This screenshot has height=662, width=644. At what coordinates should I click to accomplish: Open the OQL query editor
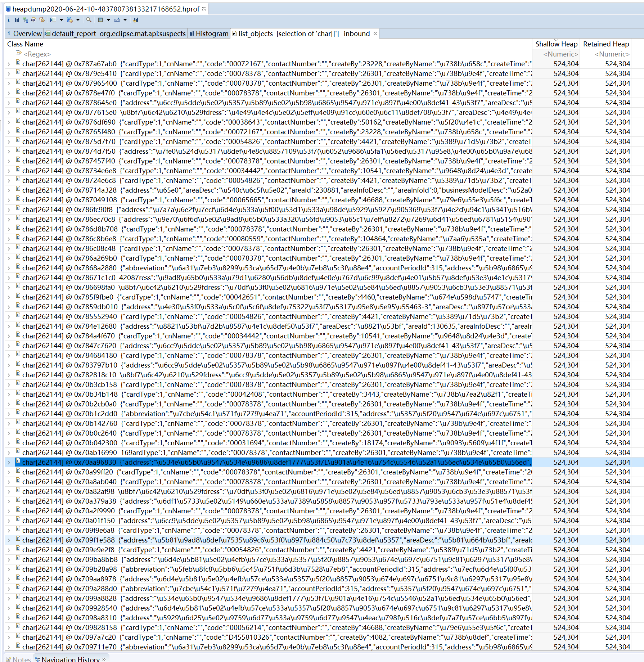click(33, 20)
